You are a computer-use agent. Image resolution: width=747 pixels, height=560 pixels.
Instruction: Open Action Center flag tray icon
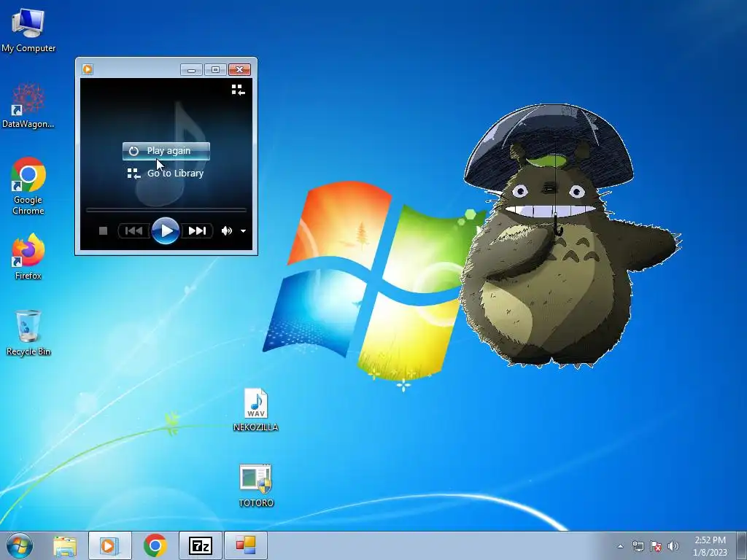pos(656,546)
